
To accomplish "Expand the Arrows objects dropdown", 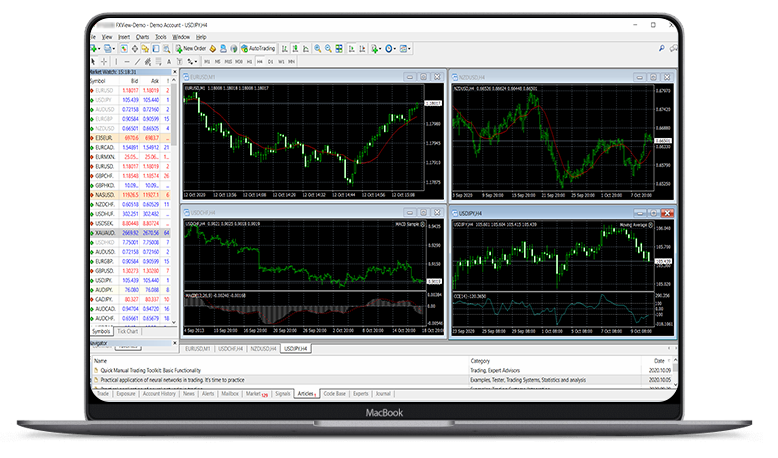I will pos(196,62).
